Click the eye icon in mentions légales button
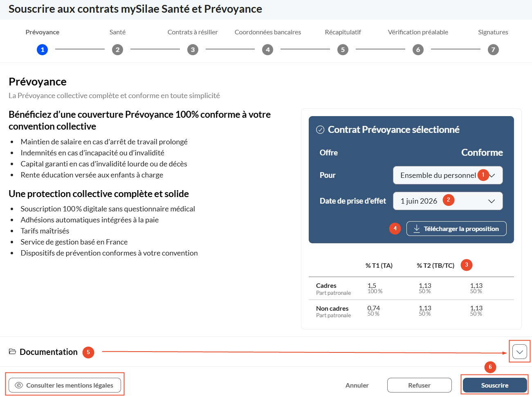This screenshot has height=397, width=532. tap(19, 385)
